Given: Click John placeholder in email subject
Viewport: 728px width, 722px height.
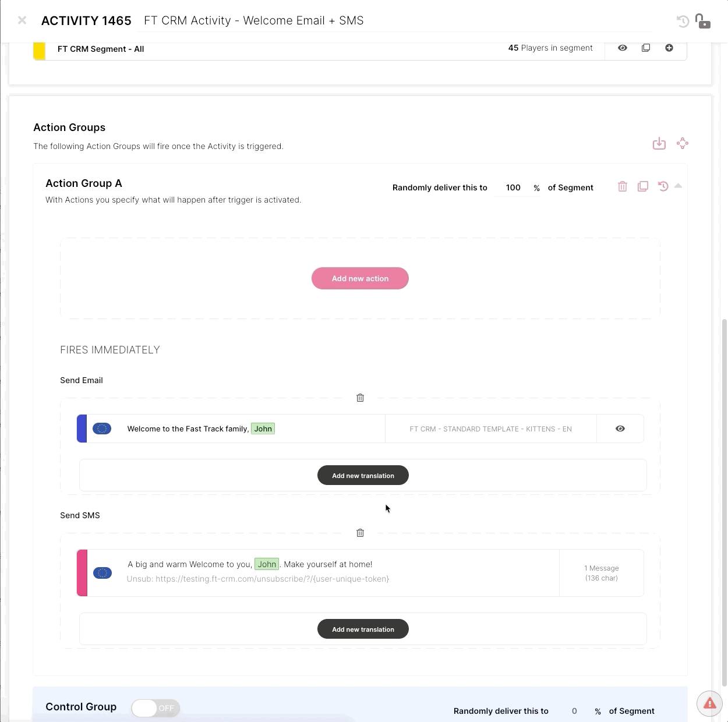Looking at the screenshot, I should tap(263, 429).
